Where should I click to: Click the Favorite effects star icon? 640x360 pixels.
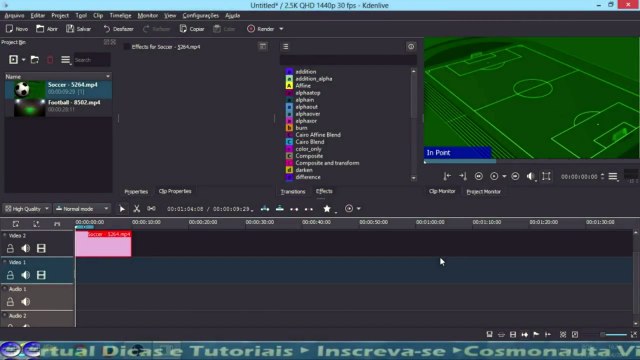(327, 209)
